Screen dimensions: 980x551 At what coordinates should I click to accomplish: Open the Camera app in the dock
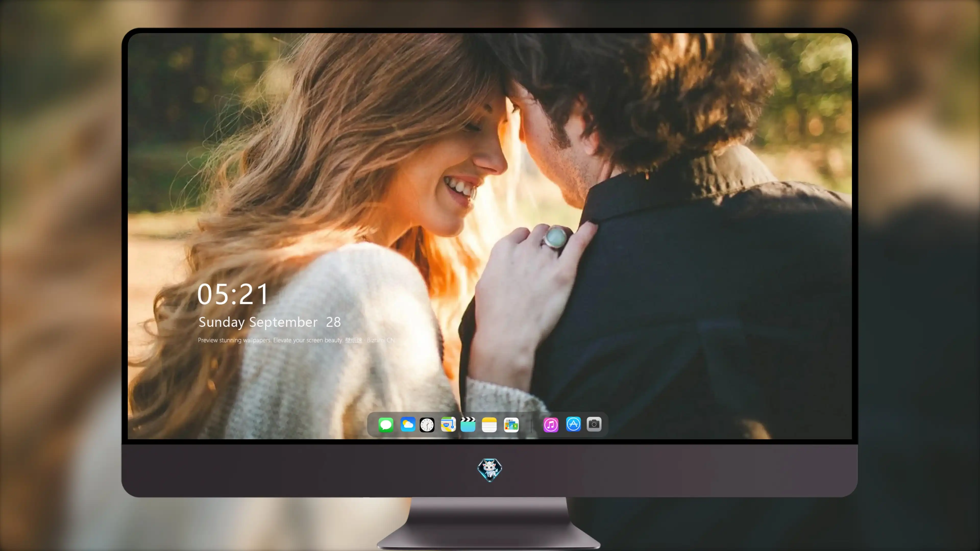point(594,424)
